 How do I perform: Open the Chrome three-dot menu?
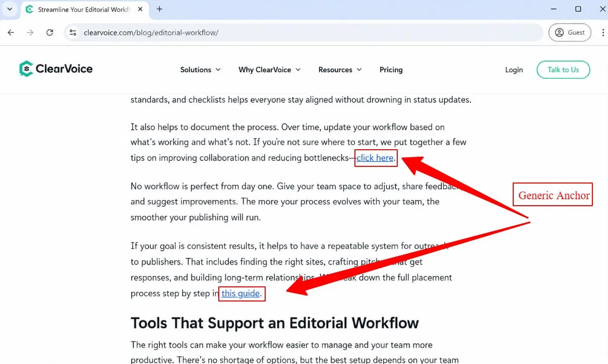point(603,32)
